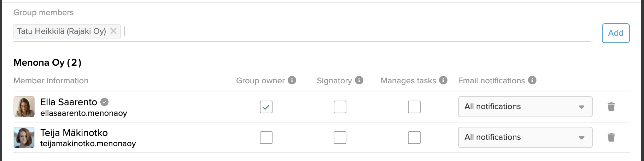
Task: Expand Teija Mäkinotko's notifications dropdown
Action: pos(525,137)
